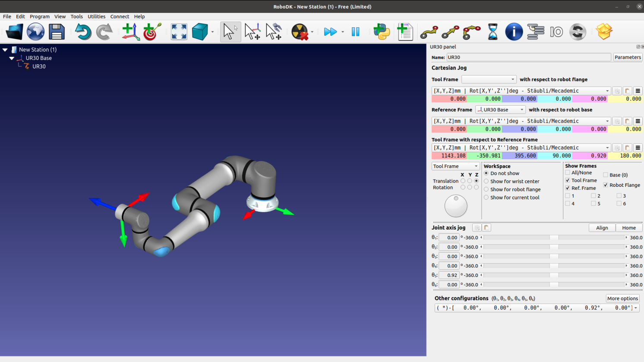Uncheck the Ref. Frame checkbox
Viewport: 644px width, 362px height.
[x=568, y=188]
